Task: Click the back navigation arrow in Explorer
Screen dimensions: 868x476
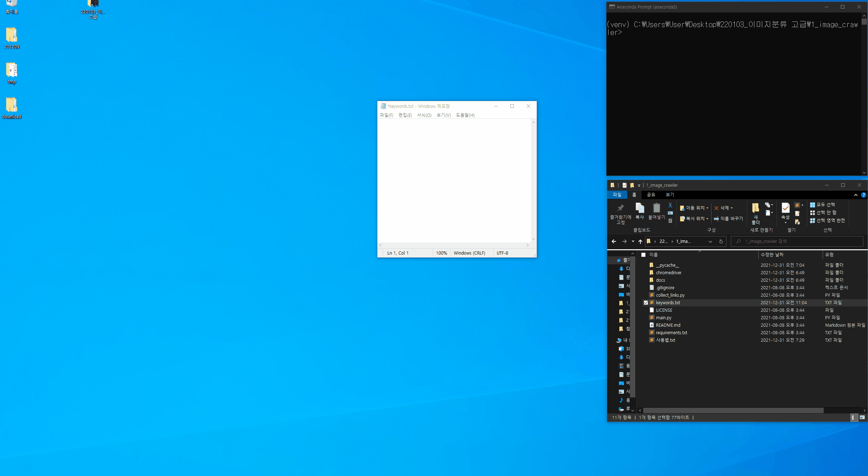Action: [x=614, y=241]
